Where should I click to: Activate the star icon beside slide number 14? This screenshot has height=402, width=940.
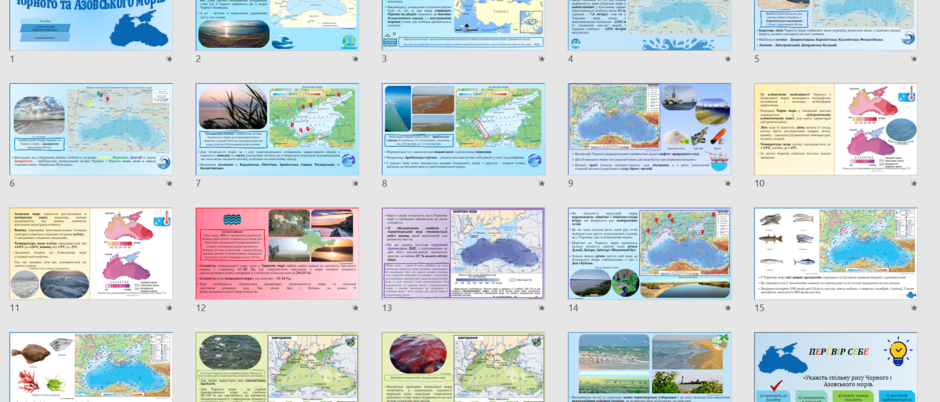[x=728, y=308]
